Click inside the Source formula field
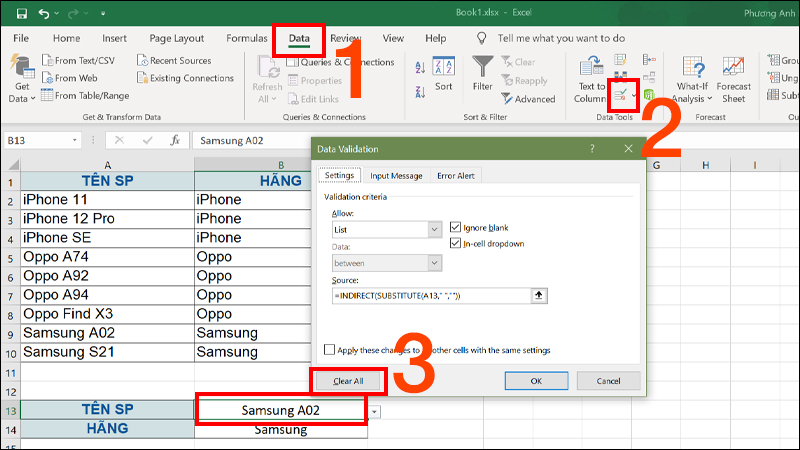 (430, 296)
